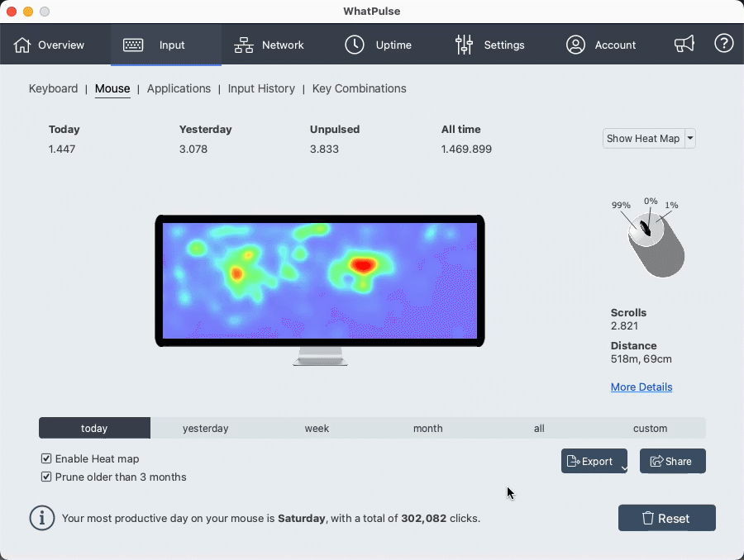
Task: Disable the Enable Heat map checkbox
Action: pos(47,458)
